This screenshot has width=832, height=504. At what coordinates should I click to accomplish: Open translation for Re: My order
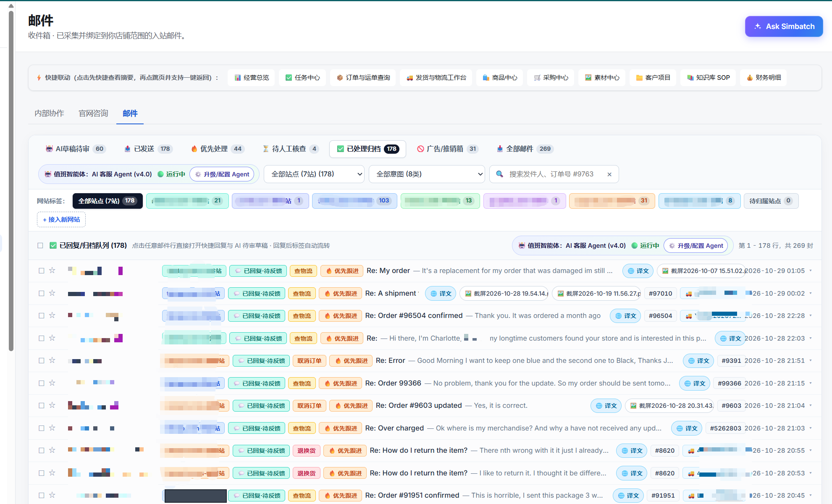[x=638, y=271]
